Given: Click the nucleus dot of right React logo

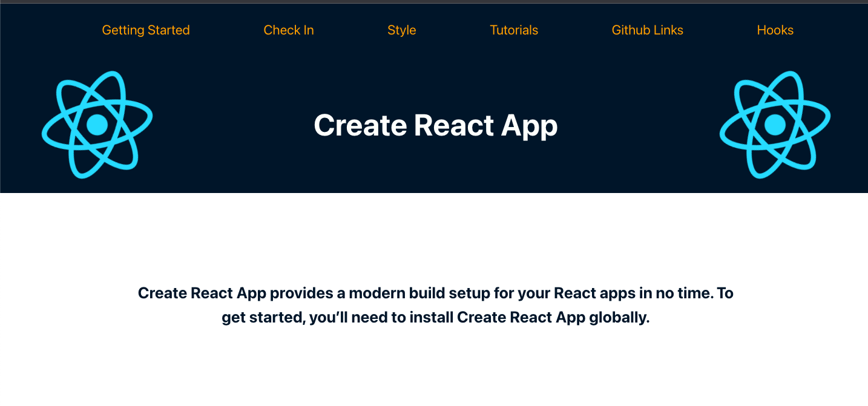Looking at the screenshot, I should 775,125.
